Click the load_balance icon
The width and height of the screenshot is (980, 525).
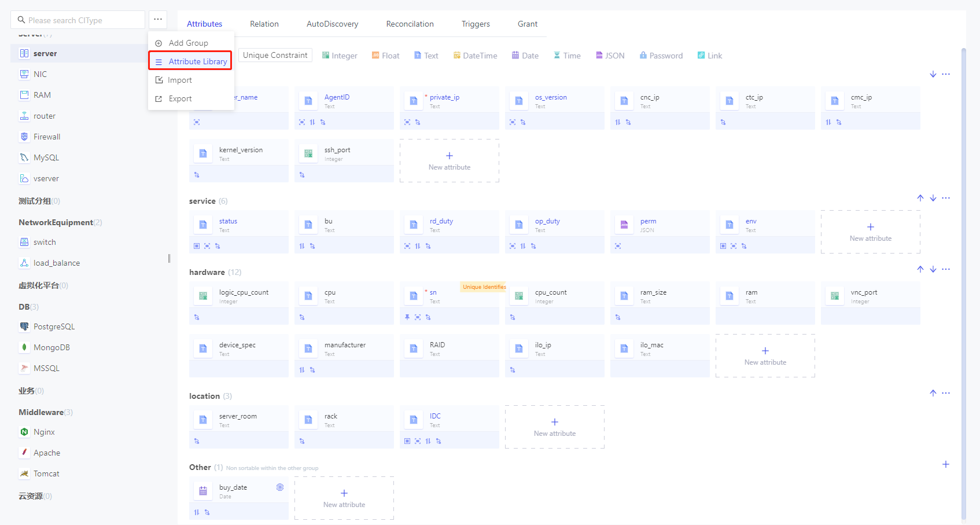pyautogui.click(x=24, y=263)
